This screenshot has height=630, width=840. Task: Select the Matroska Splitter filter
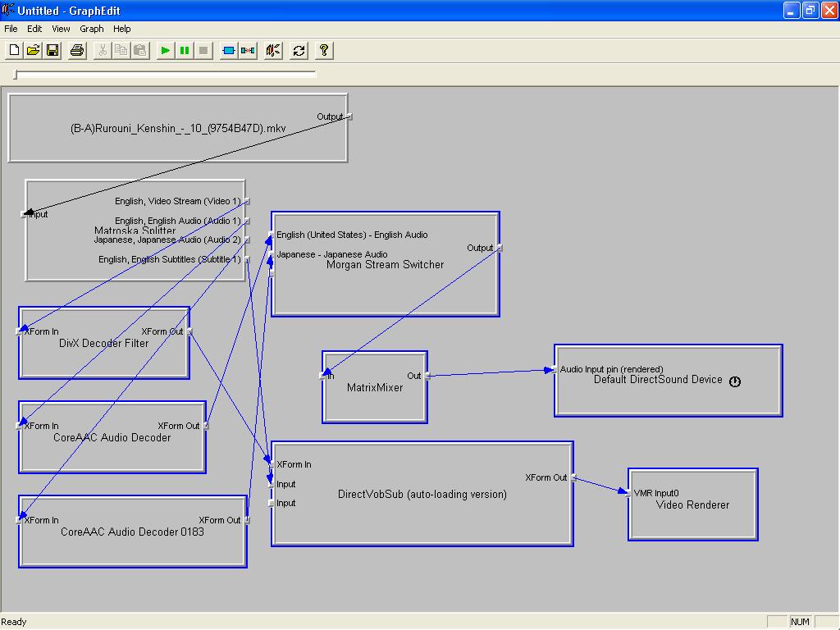(135, 231)
